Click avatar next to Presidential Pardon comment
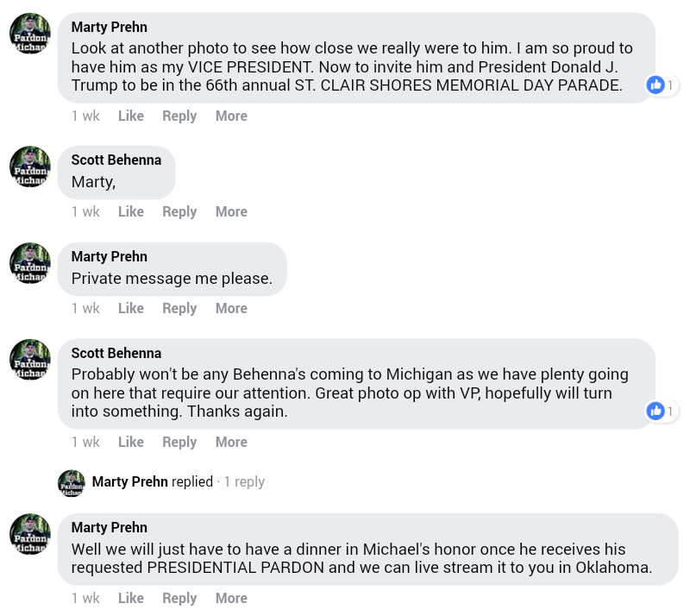690x616 pixels. pyautogui.click(x=30, y=535)
